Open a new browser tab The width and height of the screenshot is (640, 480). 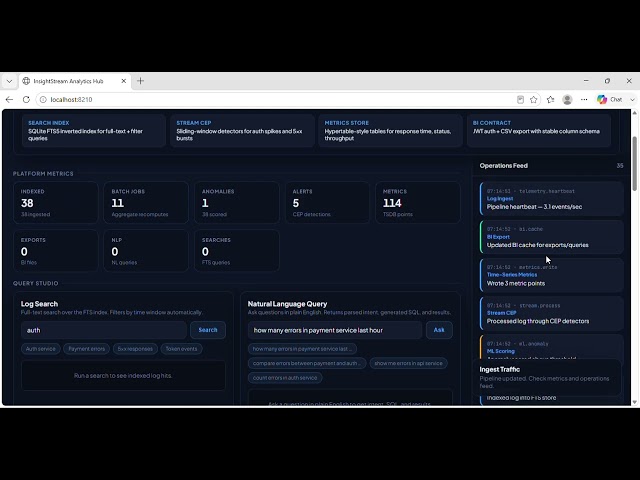[x=140, y=81]
